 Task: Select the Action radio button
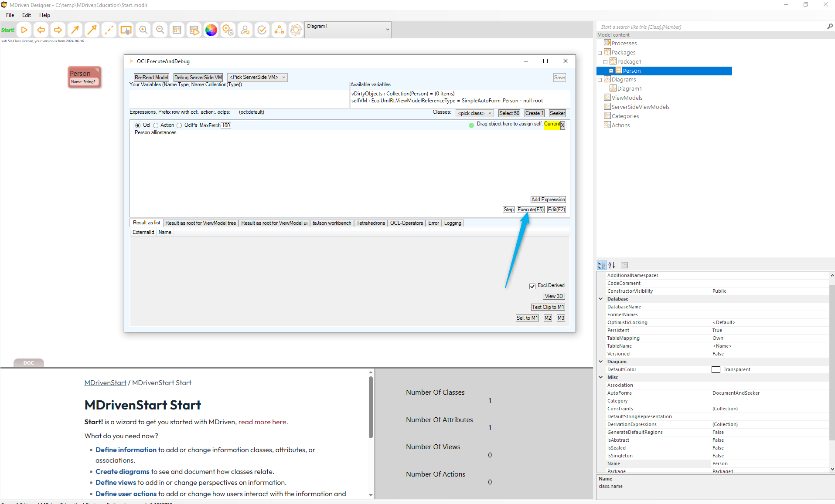[x=156, y=125]
